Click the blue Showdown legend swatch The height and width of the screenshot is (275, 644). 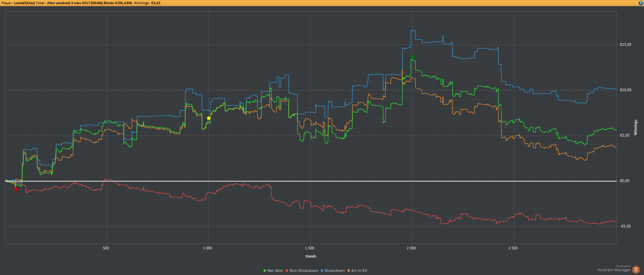point(322,271)
